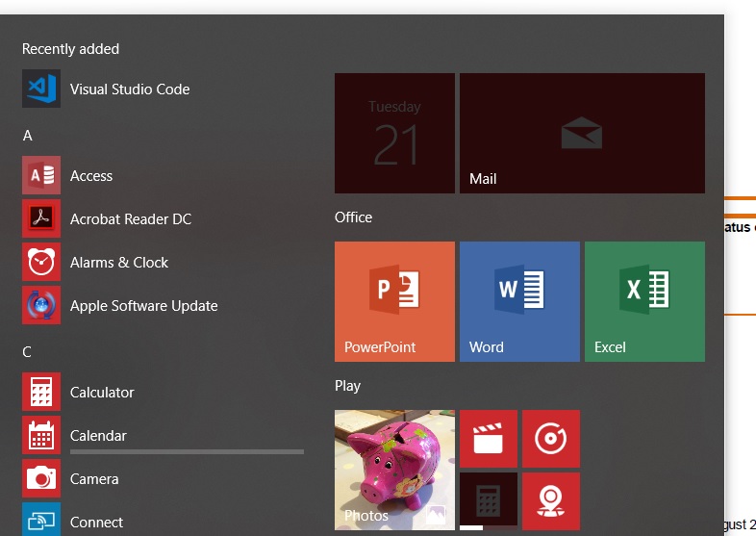
Task: Open the PowerPoint tile
Action: tap(394, 301)
